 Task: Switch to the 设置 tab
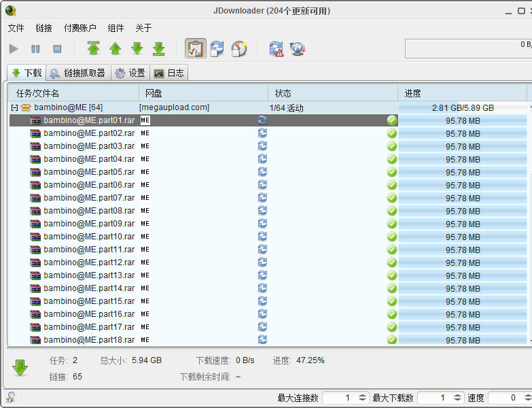click(x=130, y=73)
